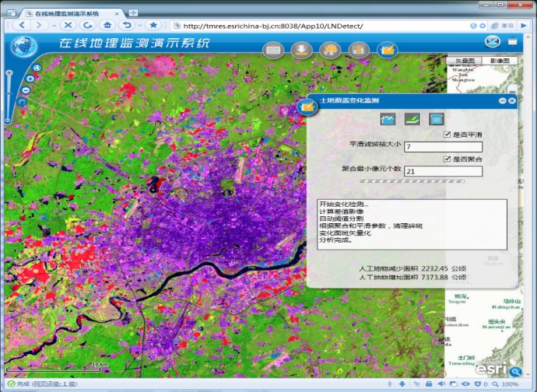
Task: Click the green area draw tool in panel
Action: click(x=412, y=119)
